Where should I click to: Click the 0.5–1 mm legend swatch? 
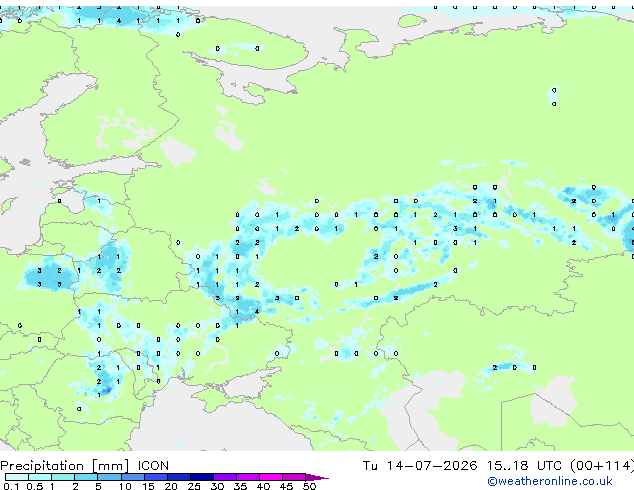tap(40, 477)
